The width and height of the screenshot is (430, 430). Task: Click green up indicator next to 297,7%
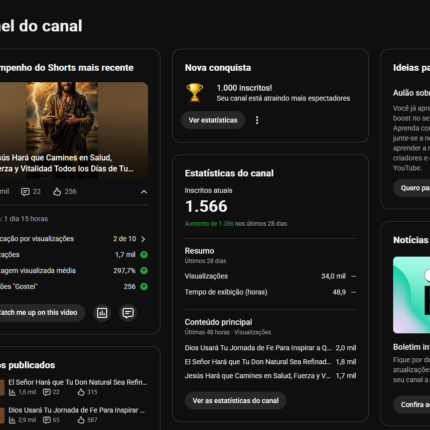(144, 271)
